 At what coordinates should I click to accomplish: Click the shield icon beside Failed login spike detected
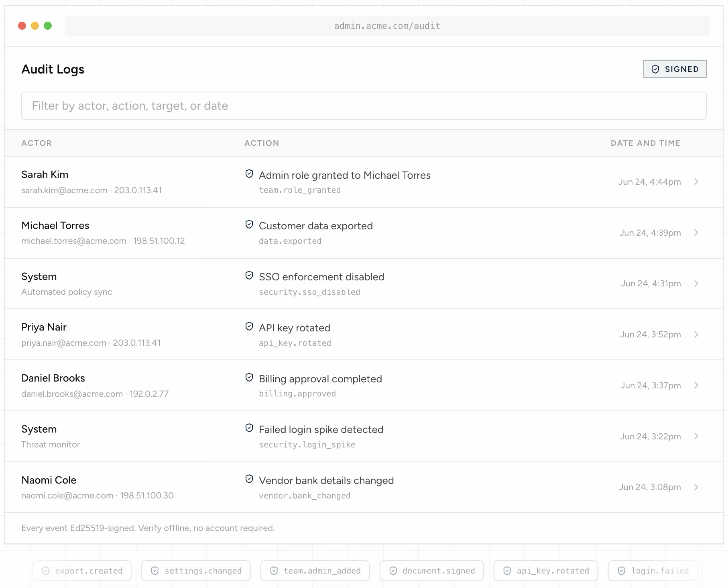tap(249, 428)
